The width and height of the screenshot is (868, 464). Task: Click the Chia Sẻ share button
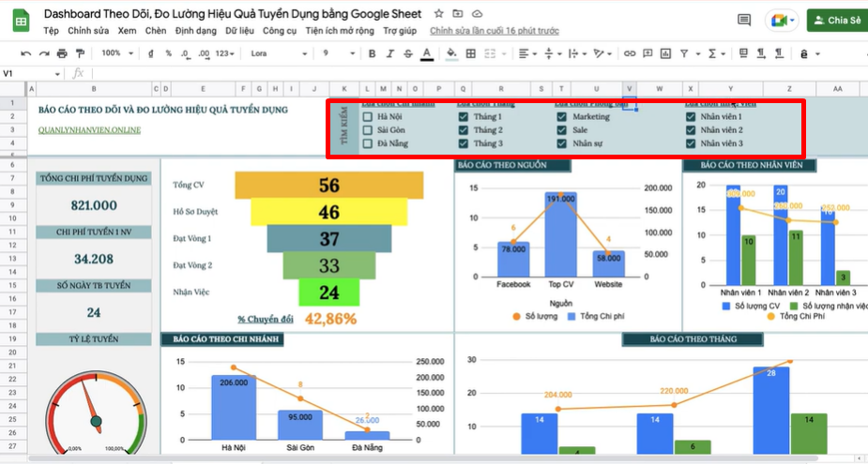tap(838, 21)
